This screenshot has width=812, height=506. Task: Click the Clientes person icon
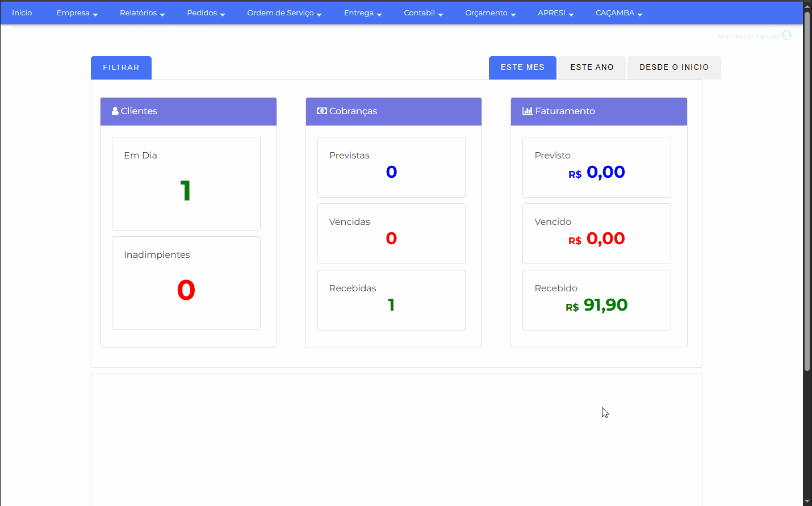(115, 111)
